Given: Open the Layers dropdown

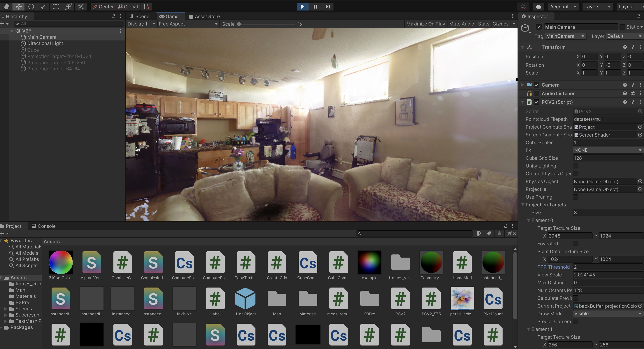Looking at the screenshot, I should (597, 6).
